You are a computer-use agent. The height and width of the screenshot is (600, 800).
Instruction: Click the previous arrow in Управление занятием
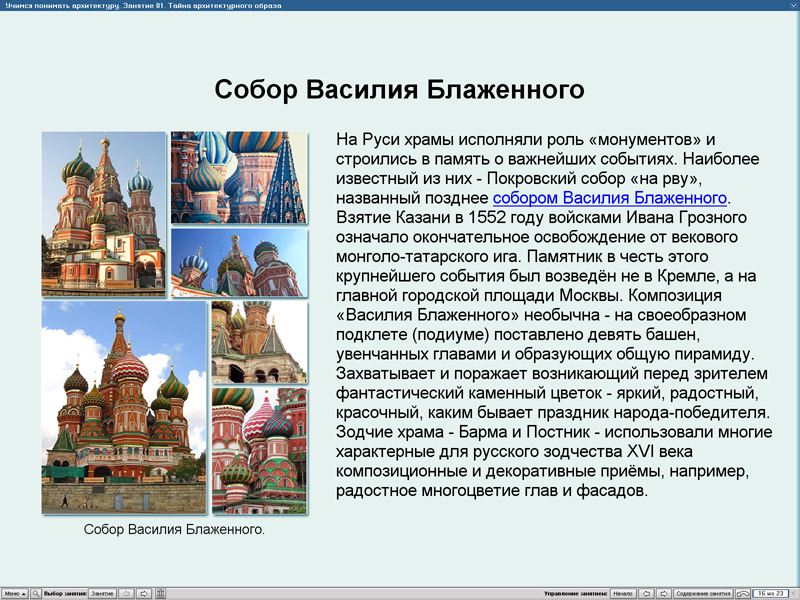pyautogui.click(x=646, y=593)
